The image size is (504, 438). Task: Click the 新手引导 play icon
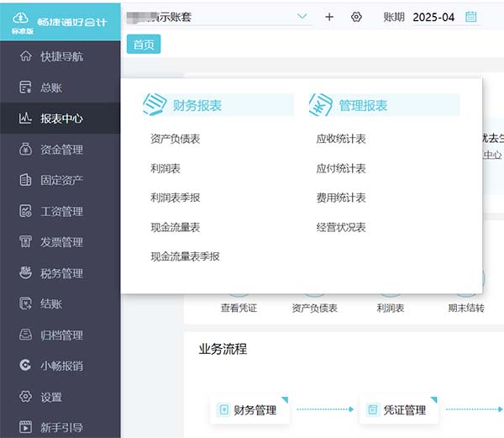click(x=26, y=427)
